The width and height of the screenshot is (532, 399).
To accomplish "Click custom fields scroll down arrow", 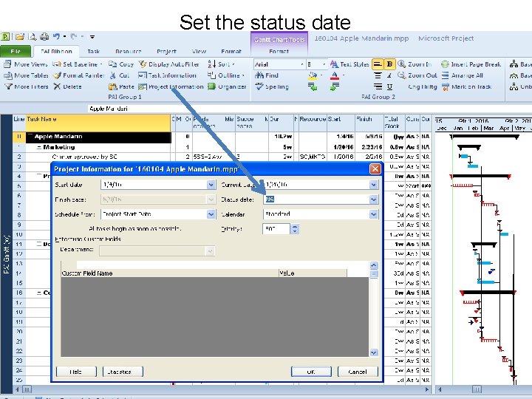I will tap(374, 352).
